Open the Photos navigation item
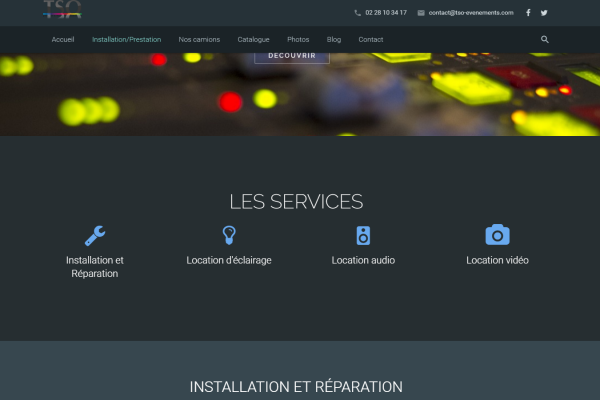This screenshot has width=600, height=400. (298, 40)
